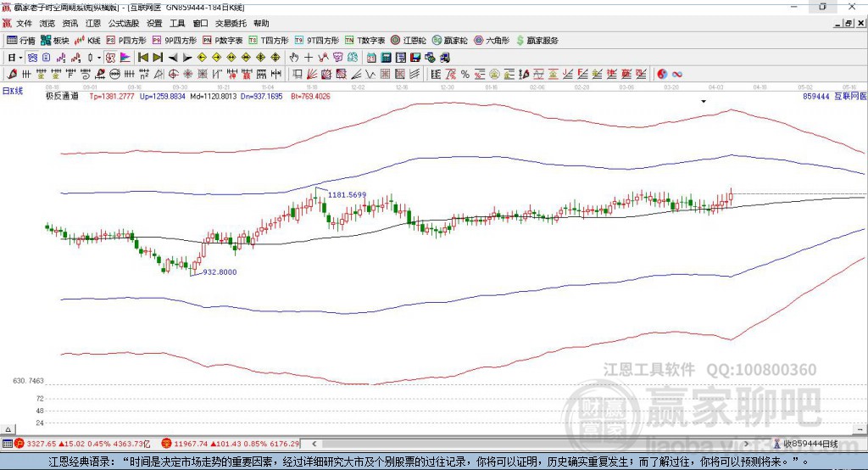
Task: Open the 9P四方形 tool
Action: pos(175,41)
